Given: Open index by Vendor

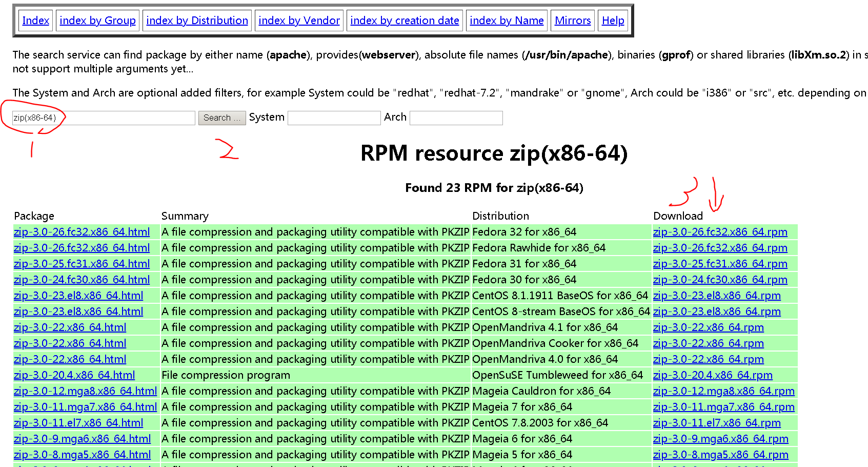Looking at the screenshot, I should click(299, 21).
